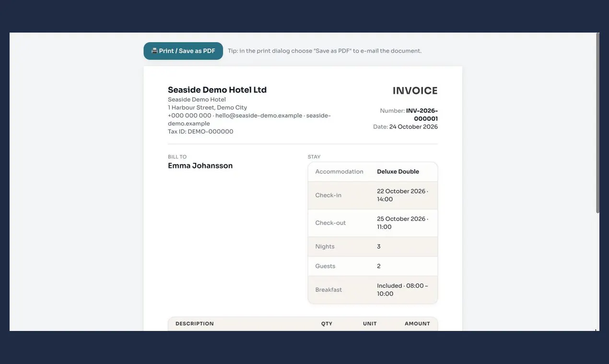This screenshot has width=609, height=364.
Task: Click the UNIT column header
Action: point(370,324)
